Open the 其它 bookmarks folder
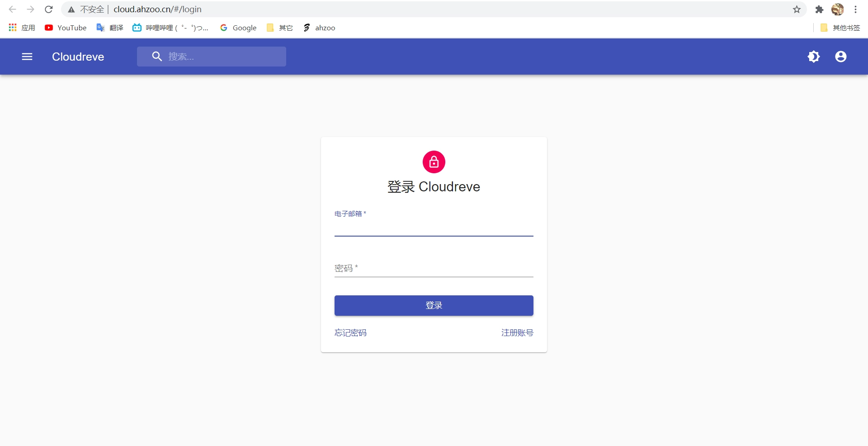 279,28
